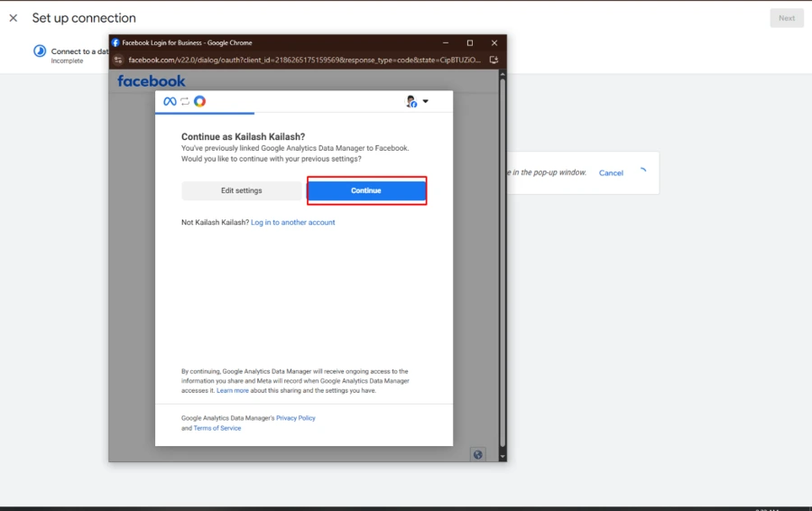Click the install/open-in-app icon in address bar

point(494,60)
